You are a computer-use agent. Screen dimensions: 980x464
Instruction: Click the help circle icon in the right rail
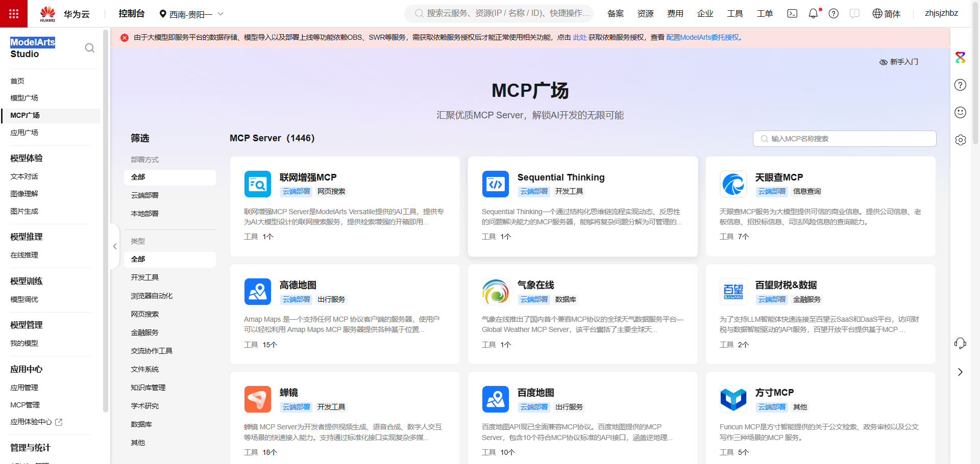960,85
